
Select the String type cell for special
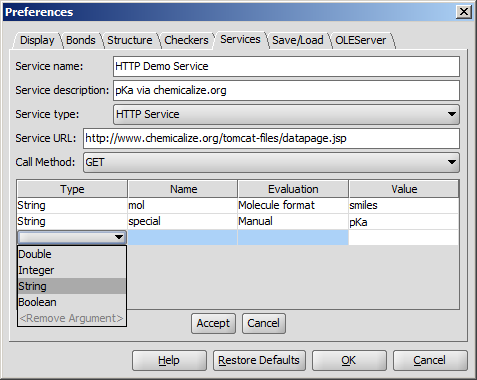click(72, 221)
